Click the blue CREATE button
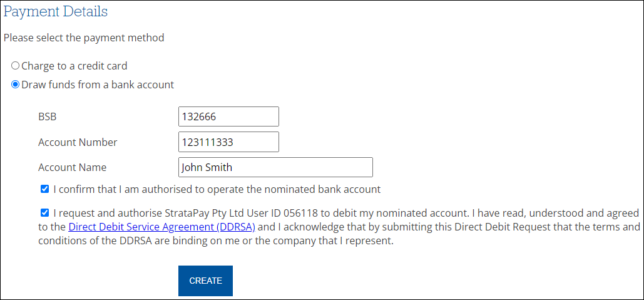 pyautogui.click(x=205, y=281)
